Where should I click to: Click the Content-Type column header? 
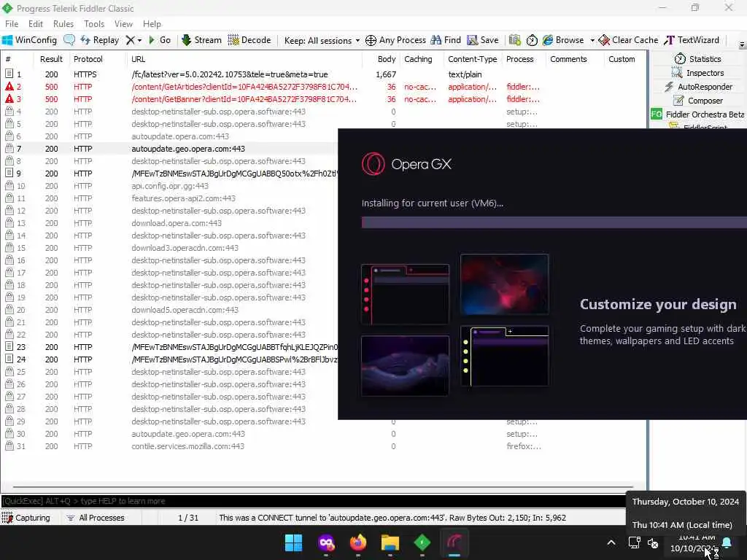472,59
